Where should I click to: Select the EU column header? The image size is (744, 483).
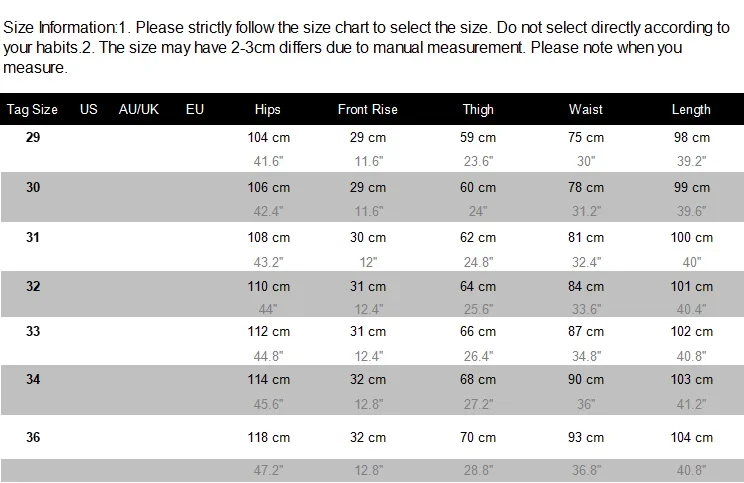(x=195, y=109)
